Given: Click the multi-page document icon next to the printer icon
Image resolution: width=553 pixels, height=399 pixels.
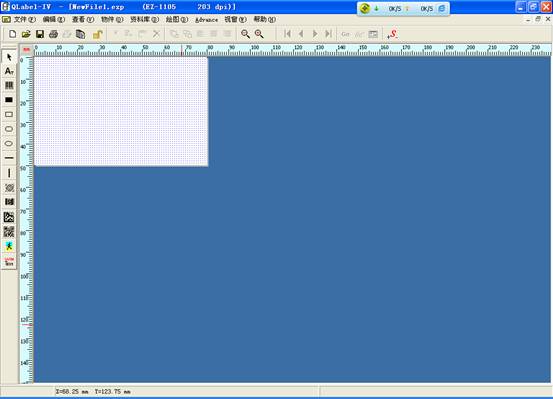Looking at the screenshot, I should point(81,34).
